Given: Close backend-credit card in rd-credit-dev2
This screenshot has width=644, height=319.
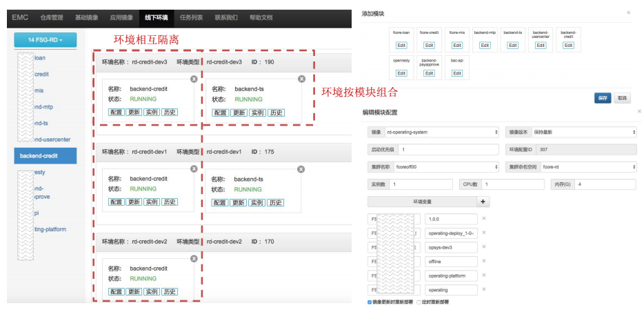Looking at the screenshot, I should click(x=194, y=259).
